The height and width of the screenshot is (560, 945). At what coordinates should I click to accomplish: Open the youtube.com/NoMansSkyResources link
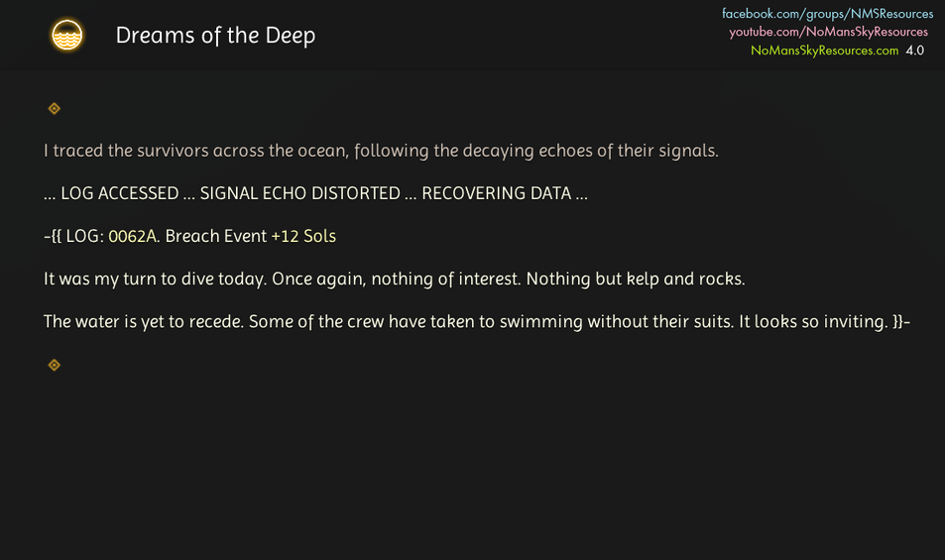point(829,32)
